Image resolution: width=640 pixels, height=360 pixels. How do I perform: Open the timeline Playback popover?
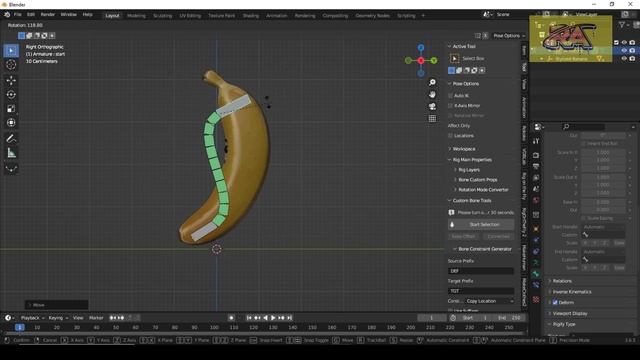32,318
